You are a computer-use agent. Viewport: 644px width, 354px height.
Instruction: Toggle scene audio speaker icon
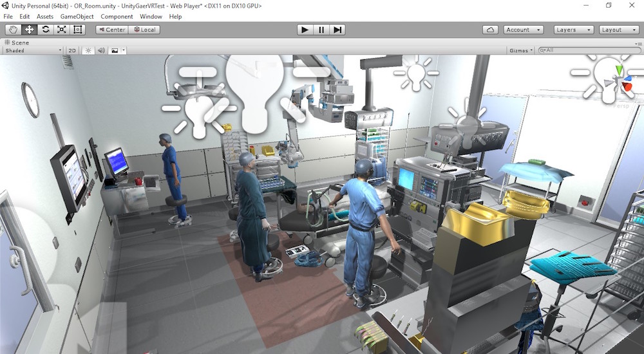[101, 50]
